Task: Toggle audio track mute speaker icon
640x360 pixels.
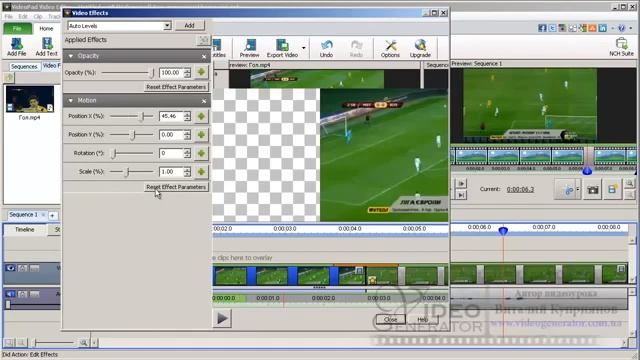Action: [x=10, y=294]
